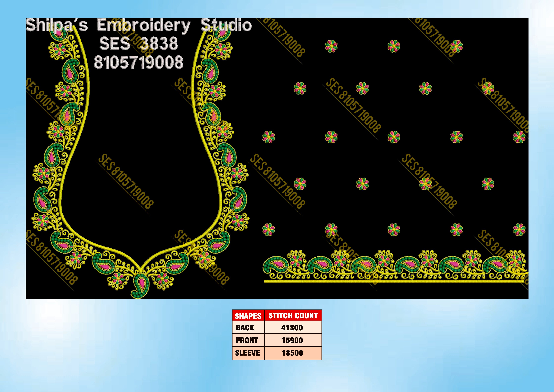This screenshot has width=554, height=392.
Task: Select the "SLEEVE" row label
Action: [247, 353]
